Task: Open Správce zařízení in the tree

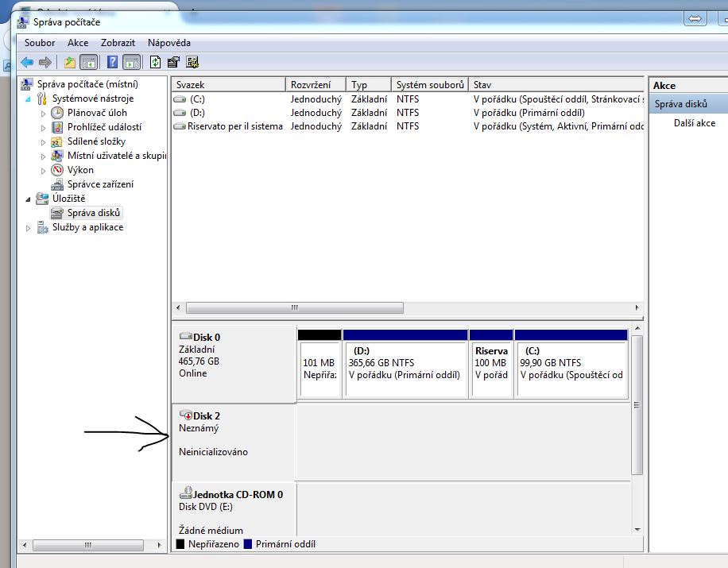Action: click(100, 184)
